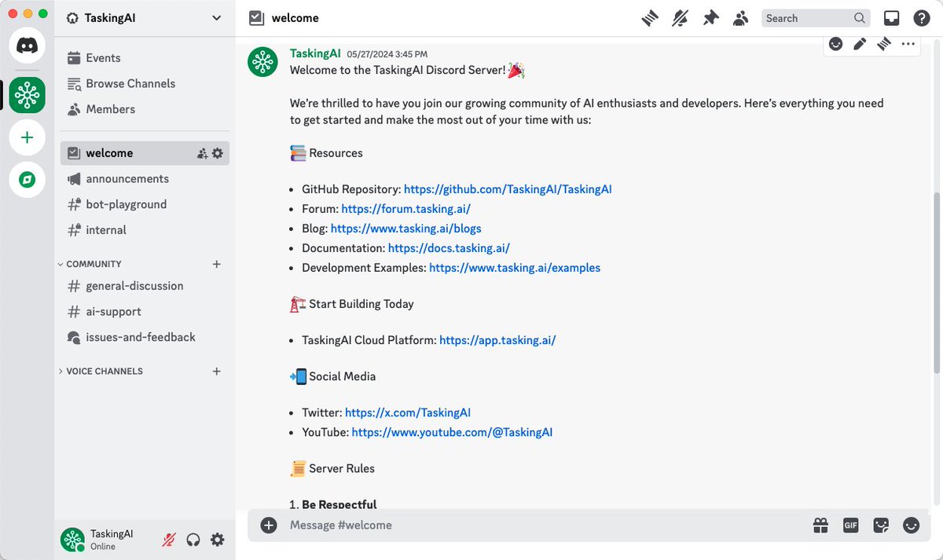Open the ai-support channel
The image size is (943, 560).
click(145, 312)
